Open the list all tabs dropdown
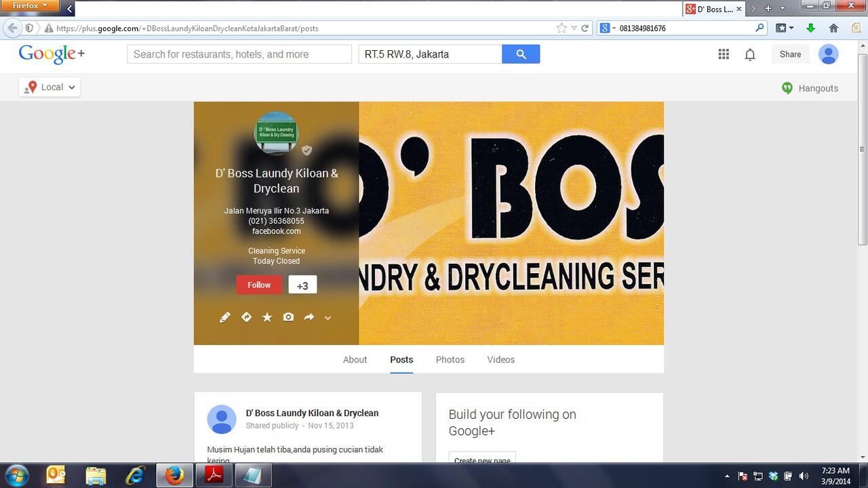 (x=783, y=8)
